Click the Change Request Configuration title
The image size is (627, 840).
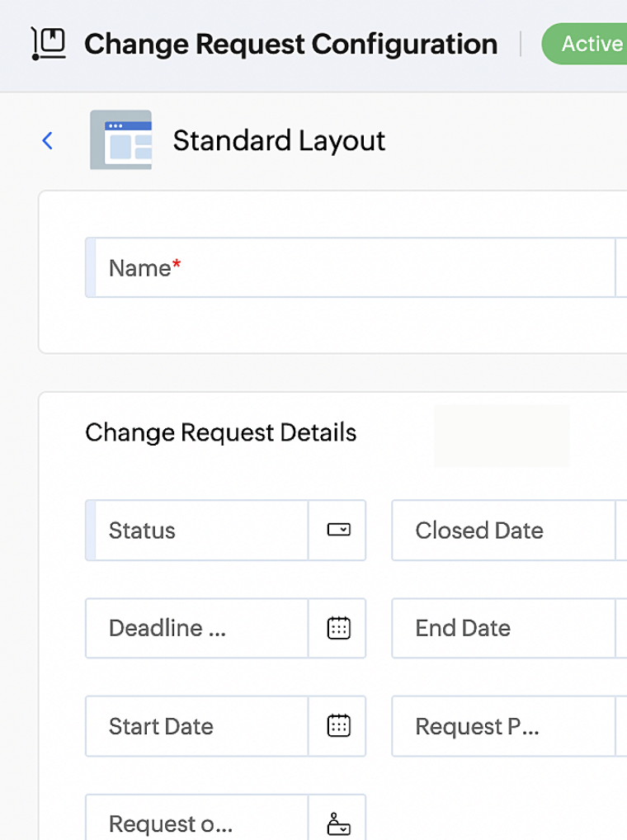pyautogui.click(x=290, y=44)
